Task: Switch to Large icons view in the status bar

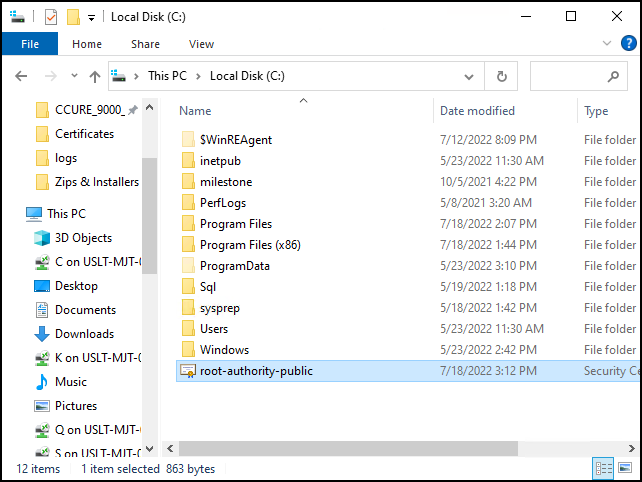Action: coord(626,469)
